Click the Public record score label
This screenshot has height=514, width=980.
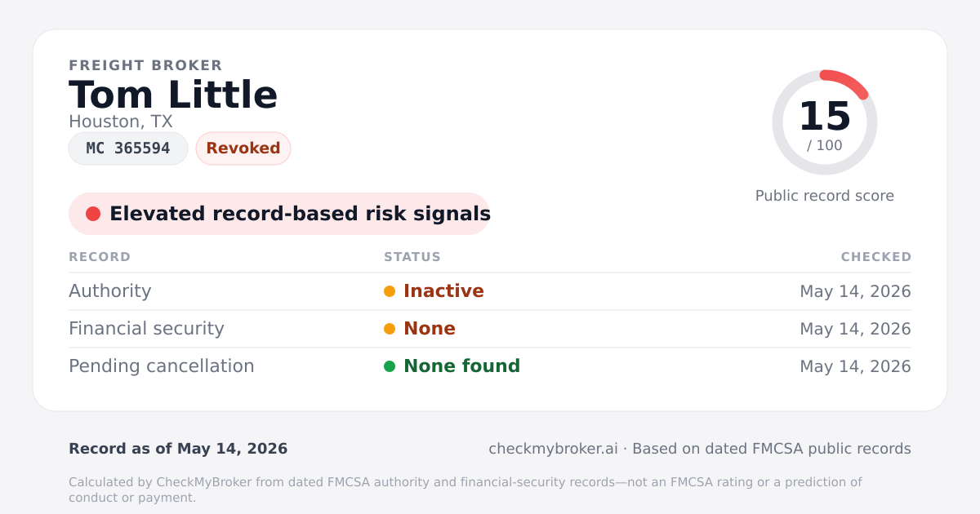tap(825, 196)
